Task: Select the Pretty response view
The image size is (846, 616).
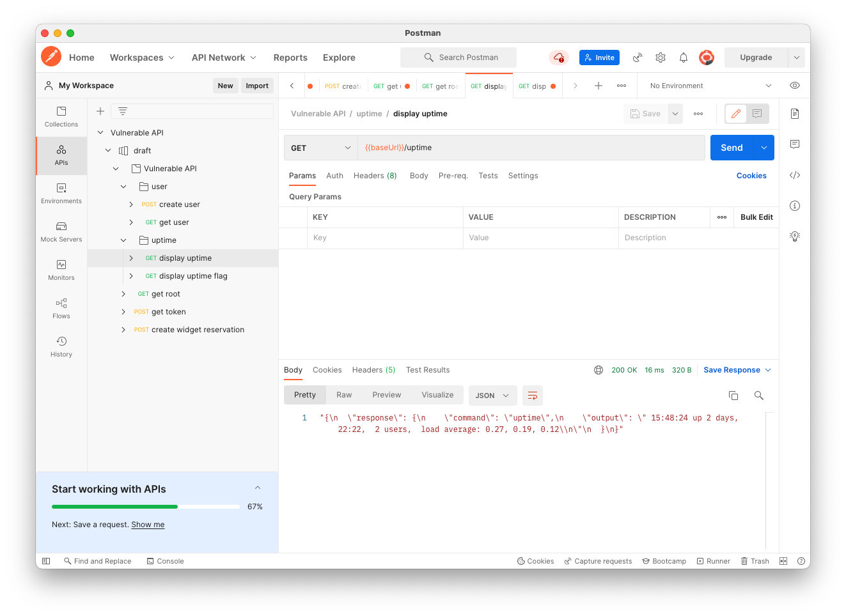Action: tap(305, 395)
